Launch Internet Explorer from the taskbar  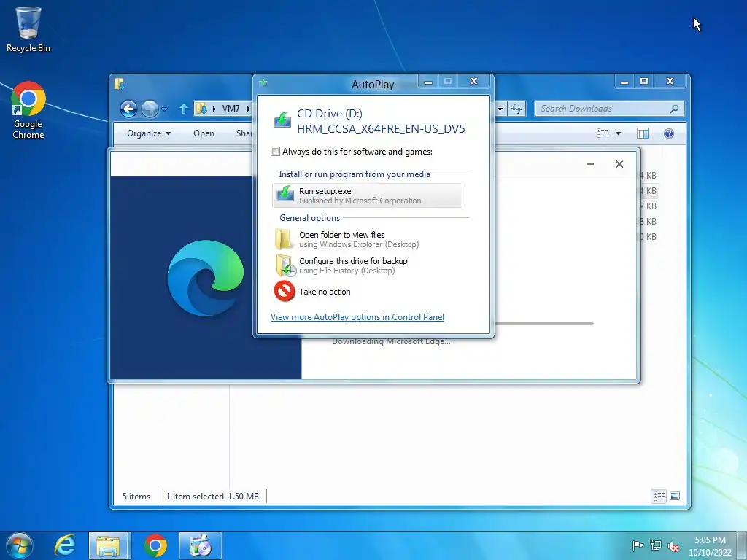65,545
